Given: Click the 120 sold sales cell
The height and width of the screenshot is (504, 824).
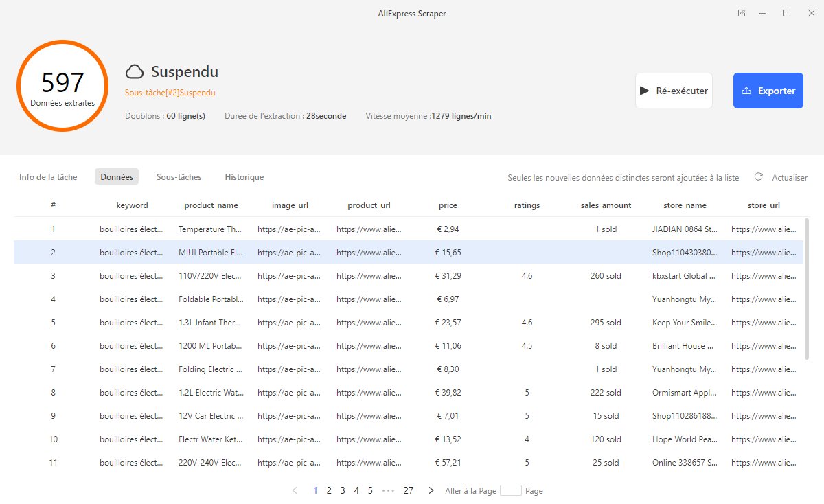Looking at the screenshot, I should tap(606, 439).
